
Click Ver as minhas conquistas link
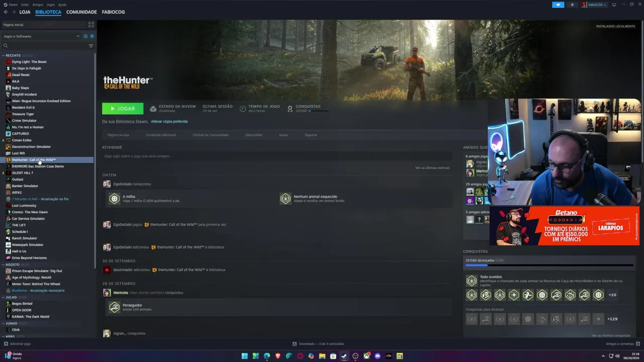611,335
